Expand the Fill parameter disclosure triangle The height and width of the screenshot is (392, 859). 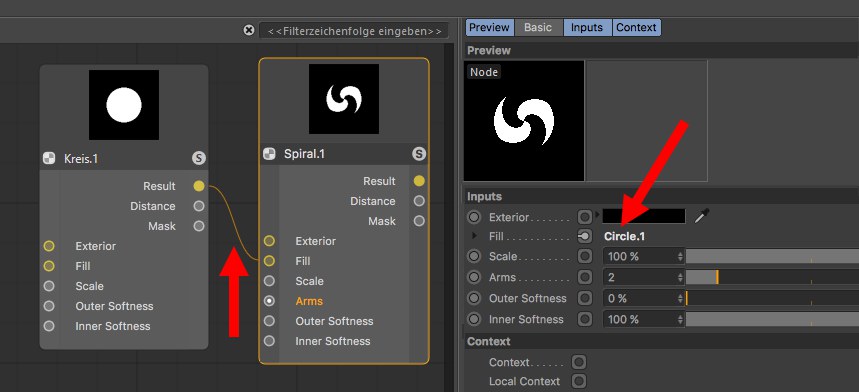pos(474,237)
